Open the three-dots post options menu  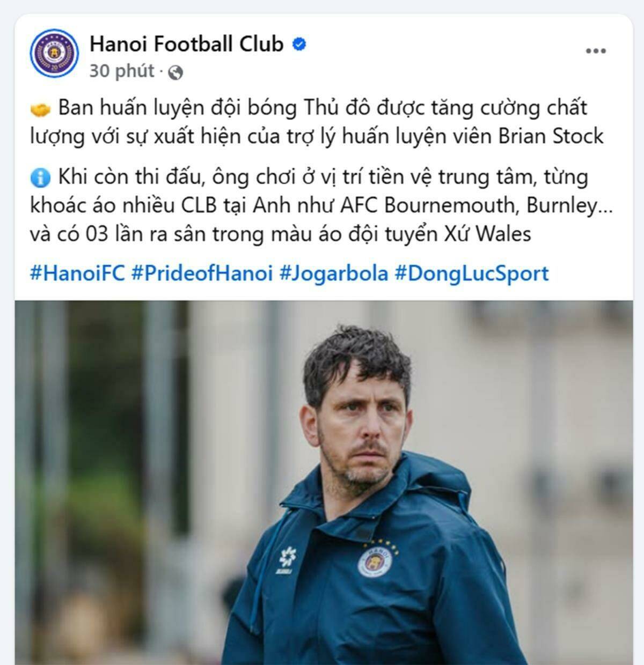pyautogui.click(x=596, y=51)
